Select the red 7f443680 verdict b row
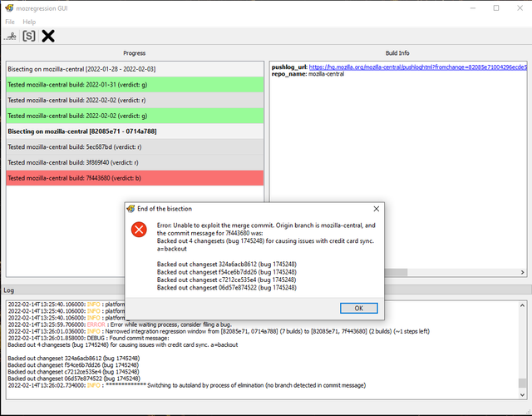This screenshot has width=532, height=416. [x=135, y=178]
